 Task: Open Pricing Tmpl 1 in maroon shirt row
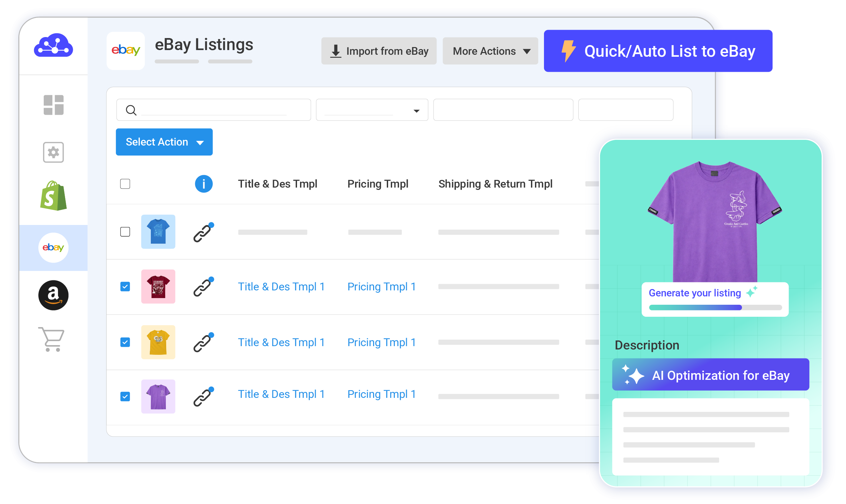(382, 287)
